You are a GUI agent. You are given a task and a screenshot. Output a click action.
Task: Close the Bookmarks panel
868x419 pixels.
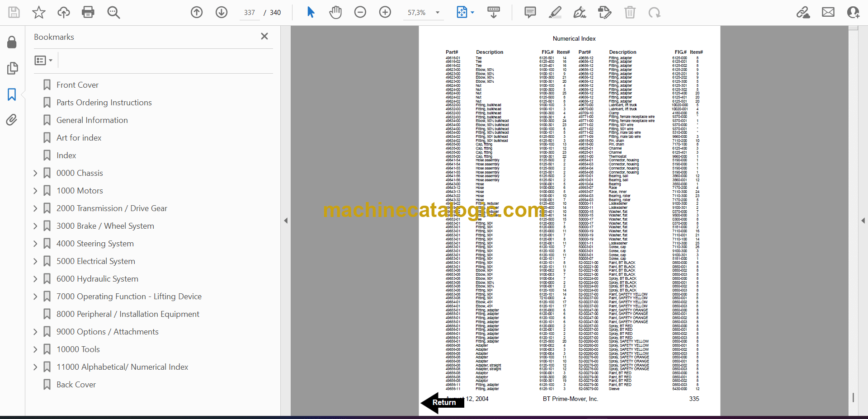pos(264,36)
